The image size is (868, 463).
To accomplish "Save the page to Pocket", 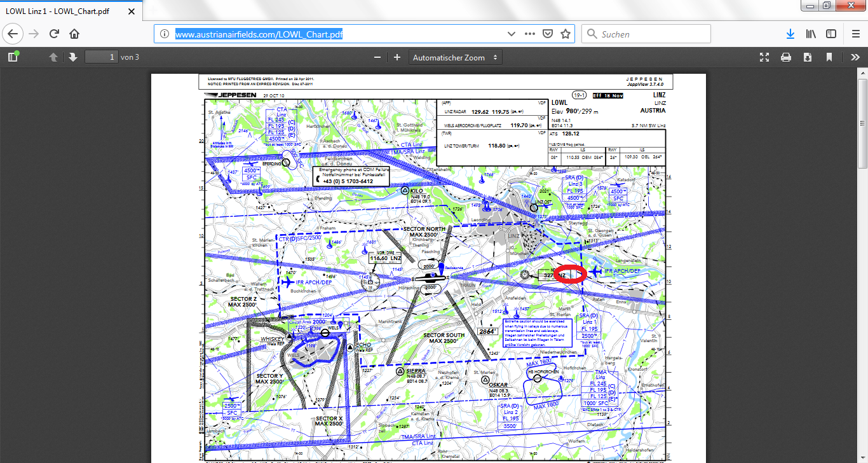I will 548,34.
